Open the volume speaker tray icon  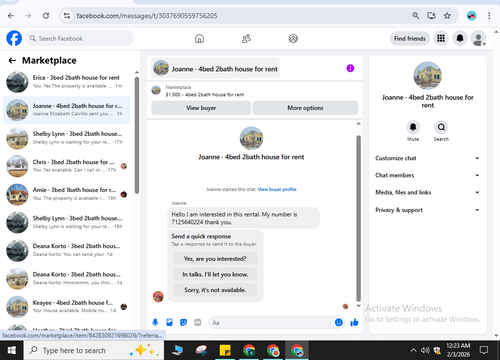[x=425, y=350]
